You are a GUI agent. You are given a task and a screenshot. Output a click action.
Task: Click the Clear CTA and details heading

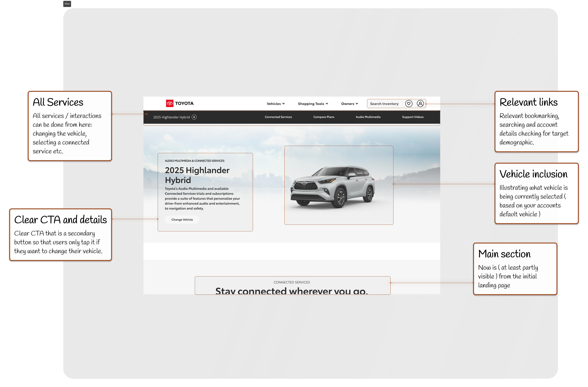(x=61, y=220)
